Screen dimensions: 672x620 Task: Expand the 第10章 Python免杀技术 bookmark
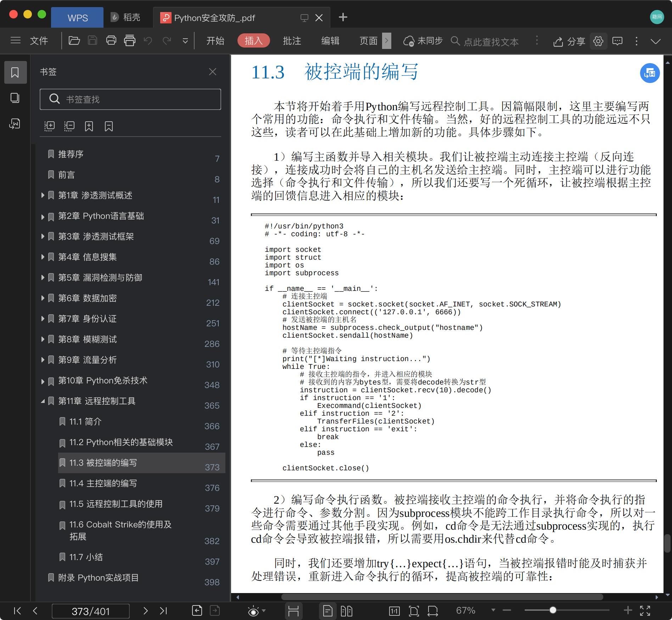coord(43,381)
